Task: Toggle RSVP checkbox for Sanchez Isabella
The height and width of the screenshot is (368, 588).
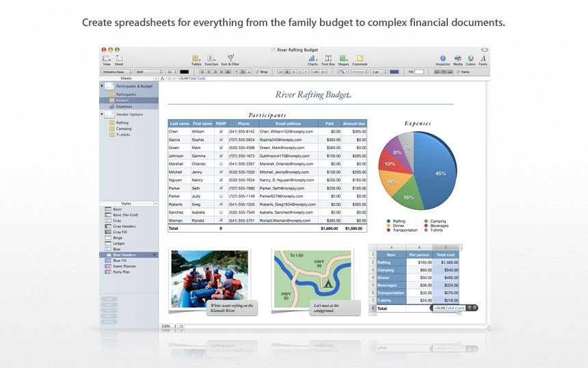Action: click(x=221, y=212)
